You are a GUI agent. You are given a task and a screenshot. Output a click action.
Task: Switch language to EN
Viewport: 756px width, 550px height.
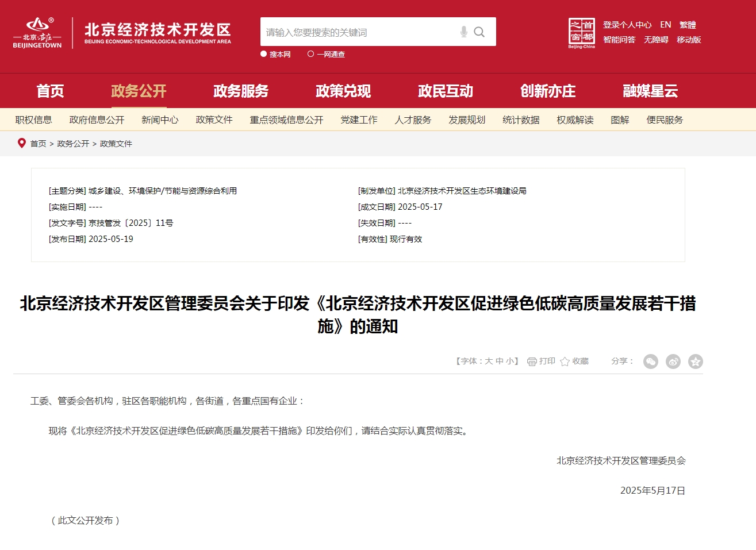point(665,25)
